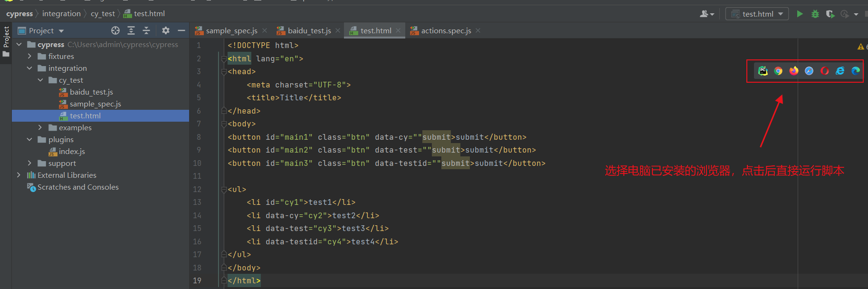Click the warning triangle inspection indicator

click(860, 47)
